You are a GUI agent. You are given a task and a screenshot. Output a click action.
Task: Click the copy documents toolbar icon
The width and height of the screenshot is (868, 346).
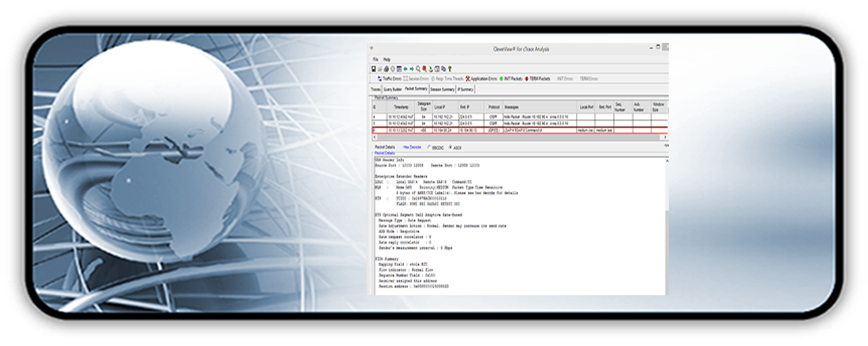[444, 69]
